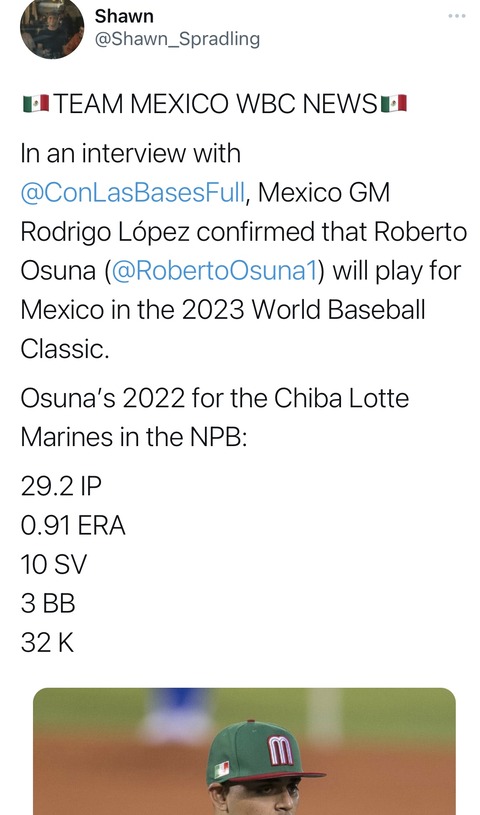Click the small flag patch on the cap
This screenshot has width=480, height=815.
222,769
